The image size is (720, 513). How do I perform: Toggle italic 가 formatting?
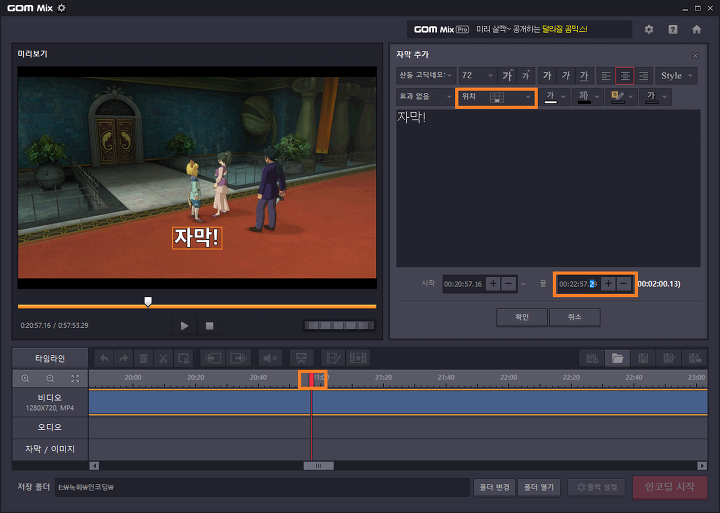tap(566, 75)
